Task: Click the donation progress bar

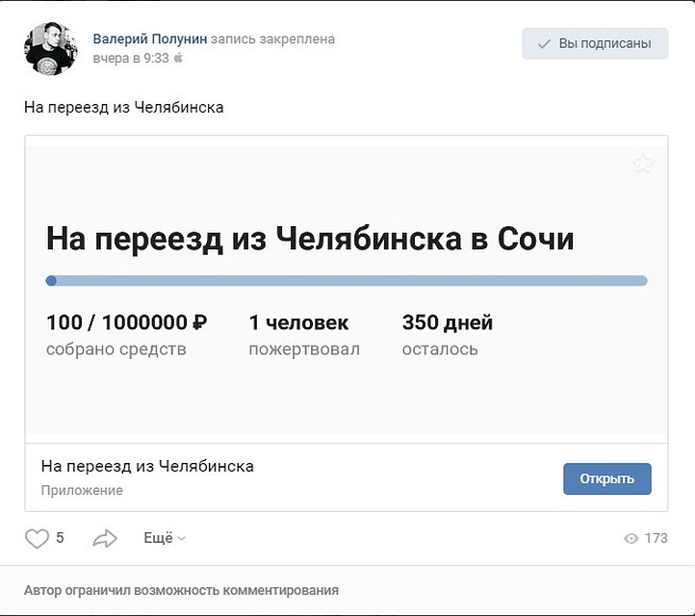Action: [x=347, y=281]
